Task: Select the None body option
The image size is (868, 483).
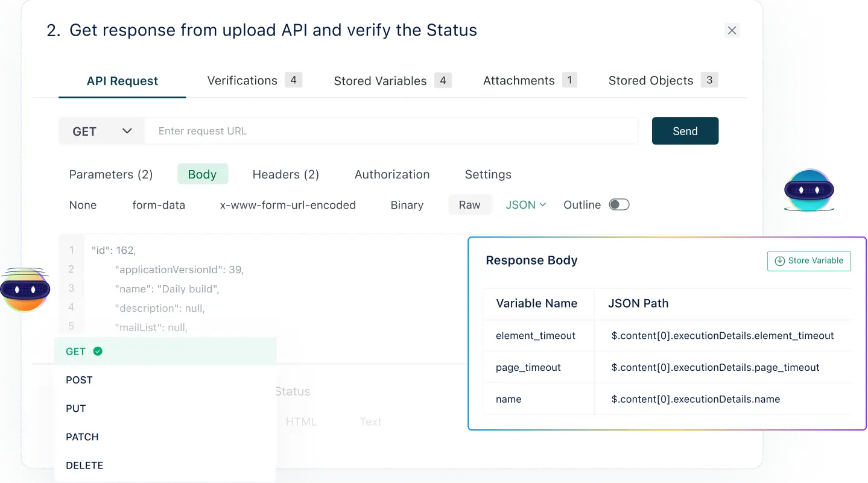Action: click(83, 205)
